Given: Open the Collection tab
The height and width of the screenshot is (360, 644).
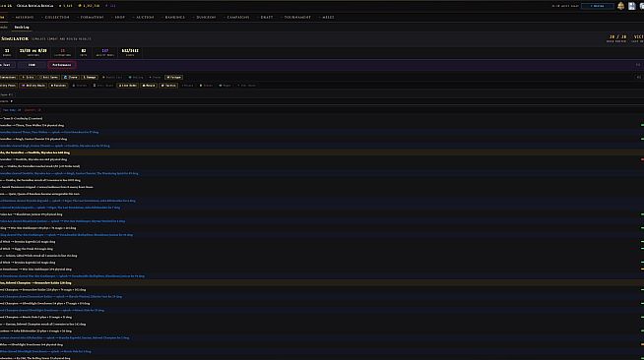Looking at the screenshot, I should tap(55, 18).
